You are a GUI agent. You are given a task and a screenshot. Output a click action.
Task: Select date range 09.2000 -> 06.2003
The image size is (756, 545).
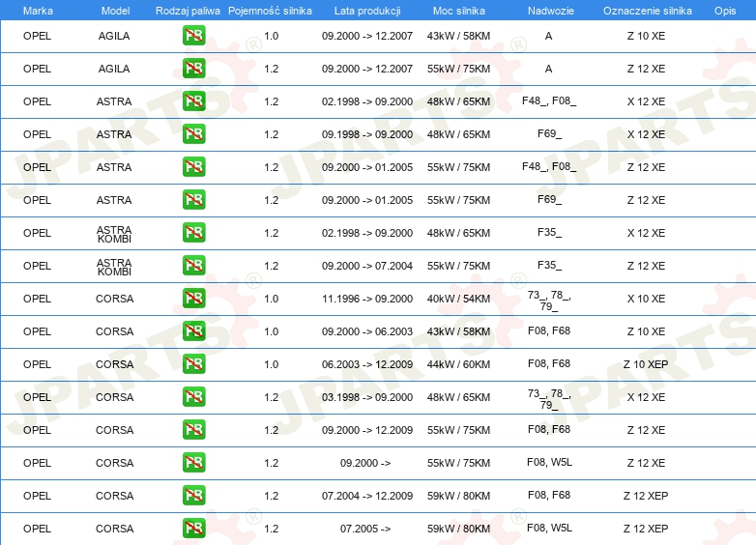[x=367, y=331]
